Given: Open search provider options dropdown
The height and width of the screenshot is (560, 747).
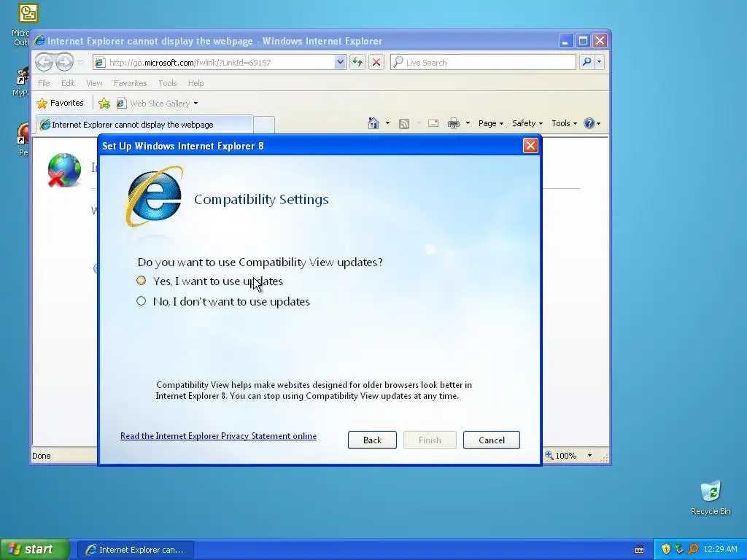Looking at the screenshot, I should pyautogui.click(x=600, y=62).
